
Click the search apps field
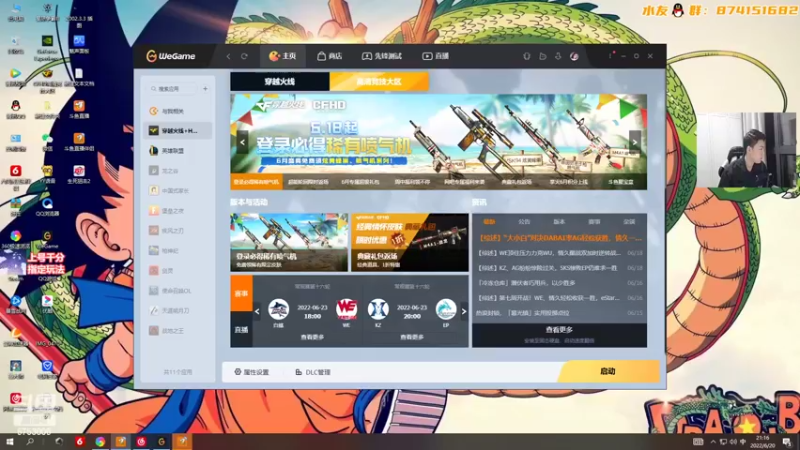tap(172, 89)
